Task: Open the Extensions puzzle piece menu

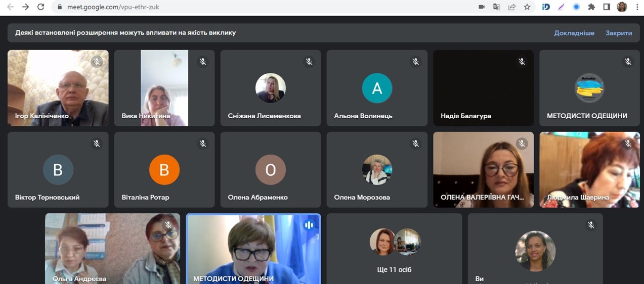Action: click(x=591, y=7)
